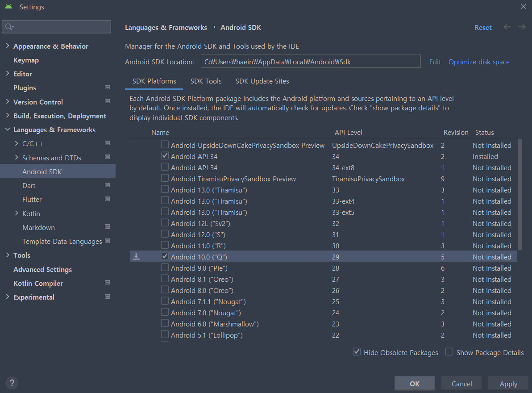Click the project-level icon beside Schemas and DTDs

pos(107,157)
